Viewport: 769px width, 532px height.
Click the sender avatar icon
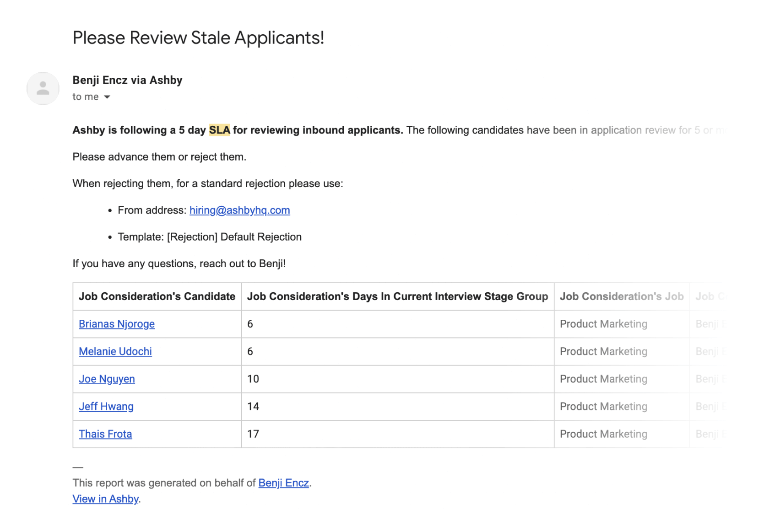pos(43,88)
